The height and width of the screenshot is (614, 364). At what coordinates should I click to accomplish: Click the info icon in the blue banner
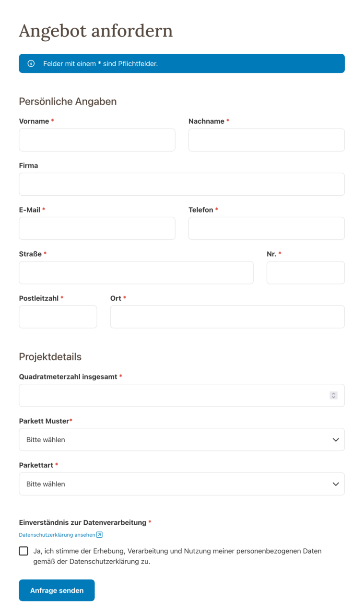(31, 63)
